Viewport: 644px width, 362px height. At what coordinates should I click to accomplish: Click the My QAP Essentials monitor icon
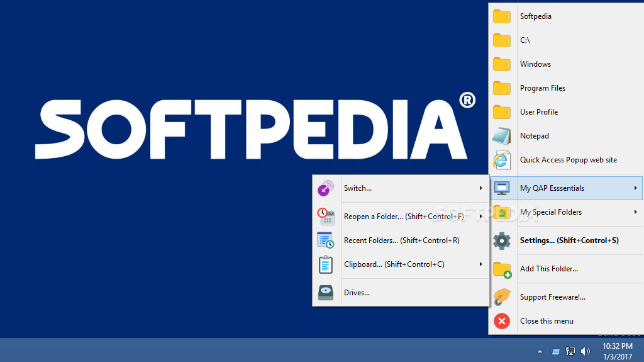(501, 188)
